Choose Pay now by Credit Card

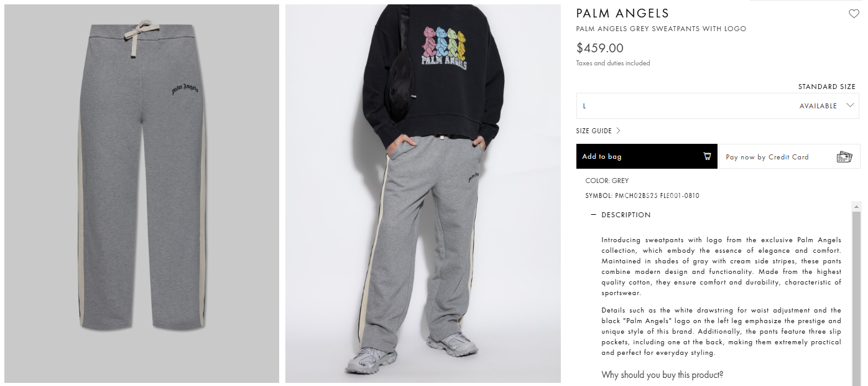click(789, 156)
